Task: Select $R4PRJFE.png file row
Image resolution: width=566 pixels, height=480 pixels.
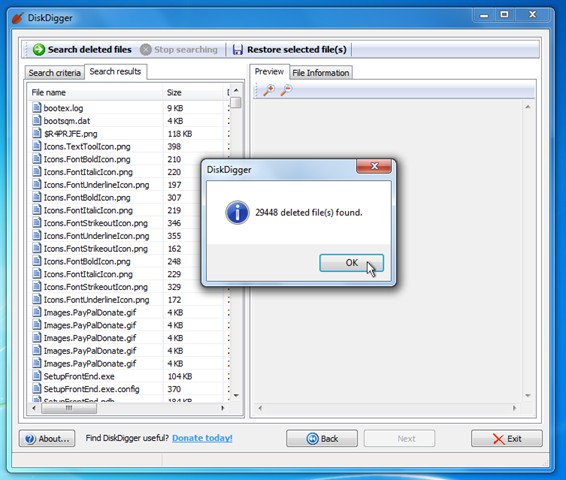Action: point(128,134)
